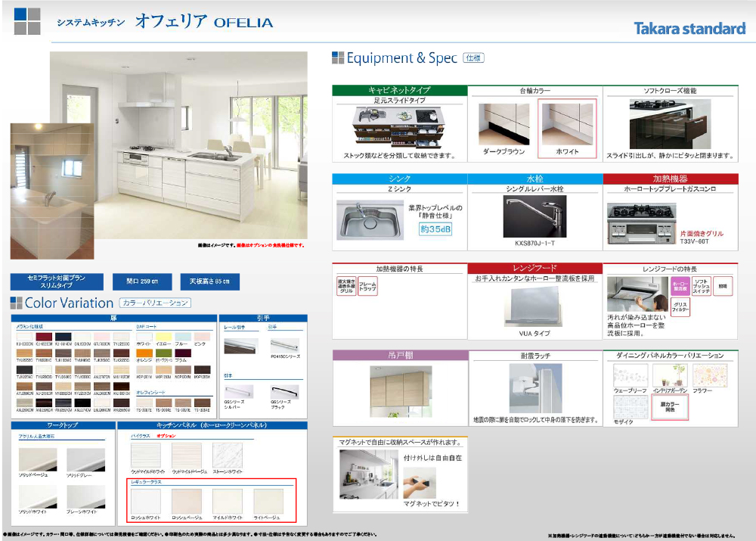The width and height of the screenshot is (756, 541).
Task: Click the マグネットでピタッ hand photo
Action: click(420, 483)
